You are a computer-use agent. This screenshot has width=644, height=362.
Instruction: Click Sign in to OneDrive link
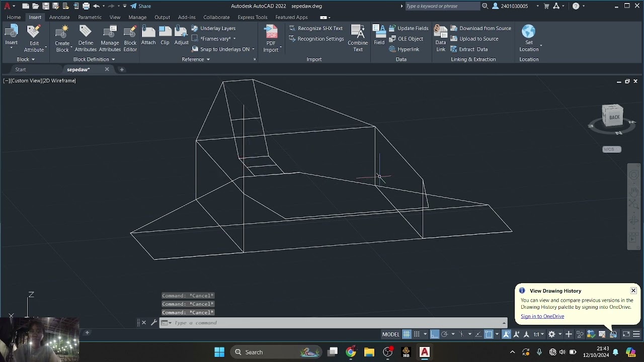(x=542, y=316)
